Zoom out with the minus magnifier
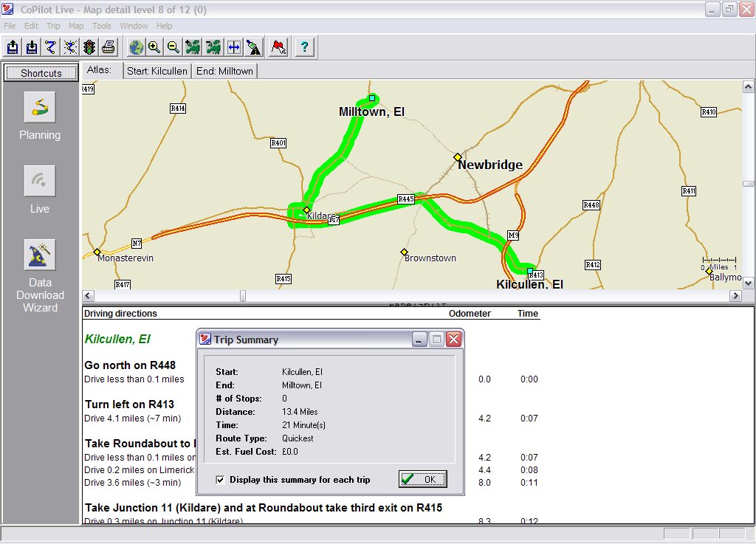 tap(173, 47)
